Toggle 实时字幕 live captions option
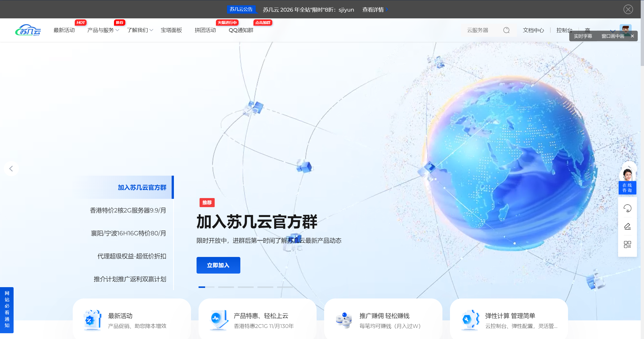This screenshot has width=644, height=339. (x=583, y=36)
